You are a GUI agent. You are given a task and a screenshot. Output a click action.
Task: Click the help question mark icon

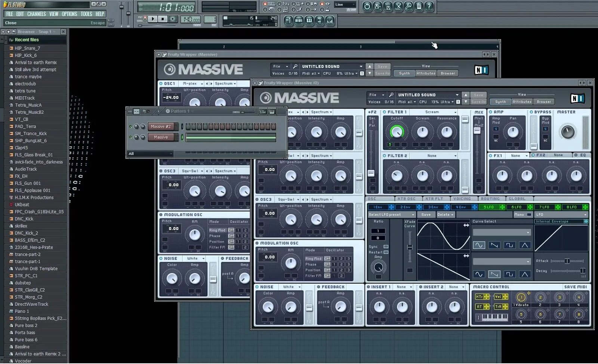coord(429,6)
